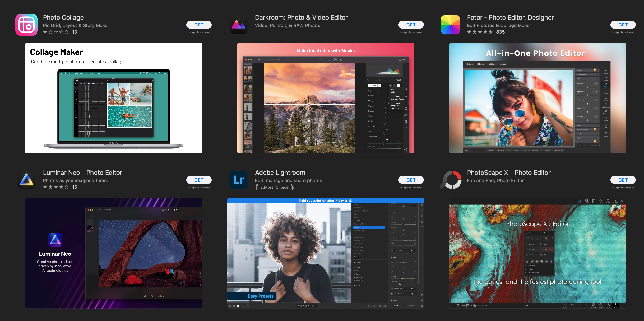
Task: Click 'Video, Portrait, & RAW Photos' subtitle
Action: pos(288,26)
